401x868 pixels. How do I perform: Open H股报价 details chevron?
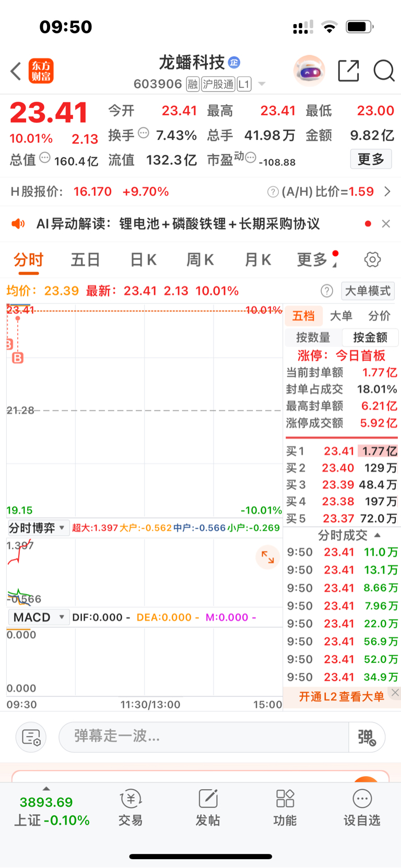point(387,192)
